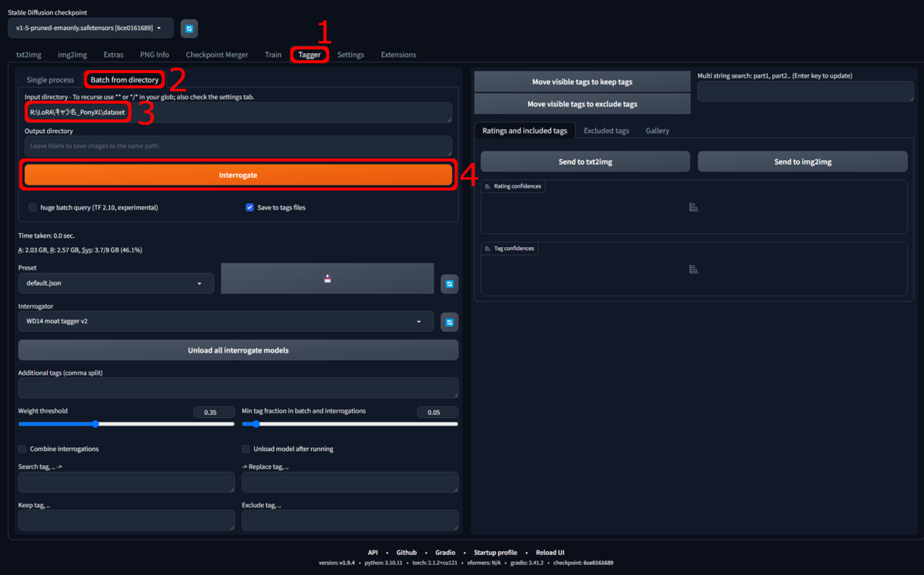Screen dimensions: 924x575
Task: Click the Output directory field
Action: pos(238,145)
